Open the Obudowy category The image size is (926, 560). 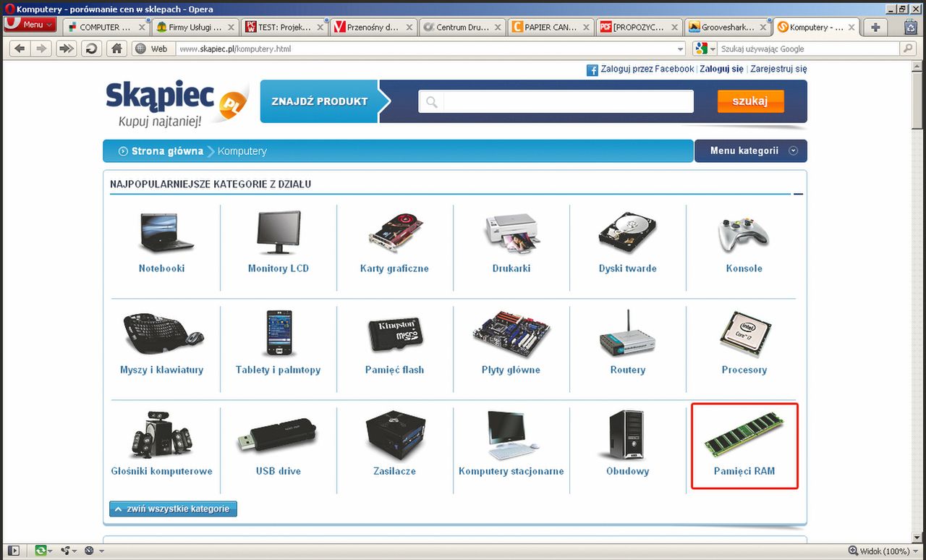628,445
